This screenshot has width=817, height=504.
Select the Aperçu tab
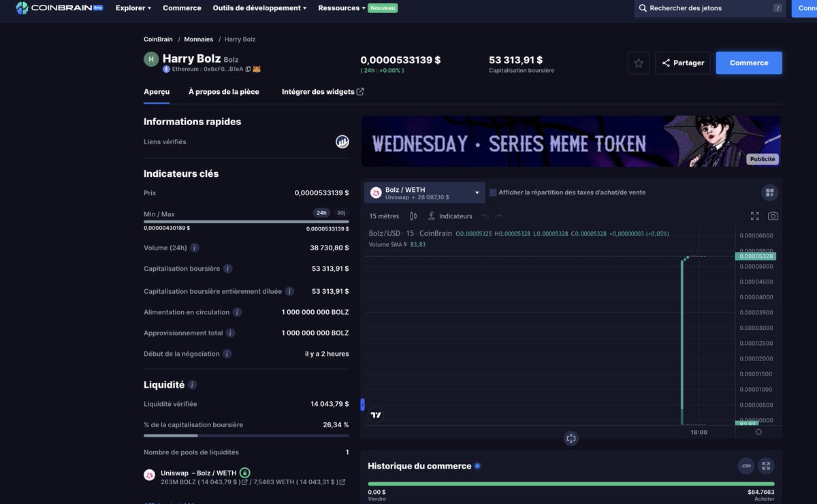coord(157,92)
